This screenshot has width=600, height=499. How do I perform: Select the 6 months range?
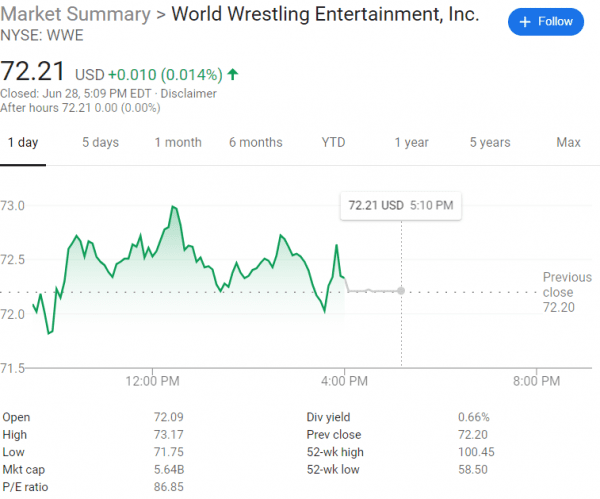[255, 143]
